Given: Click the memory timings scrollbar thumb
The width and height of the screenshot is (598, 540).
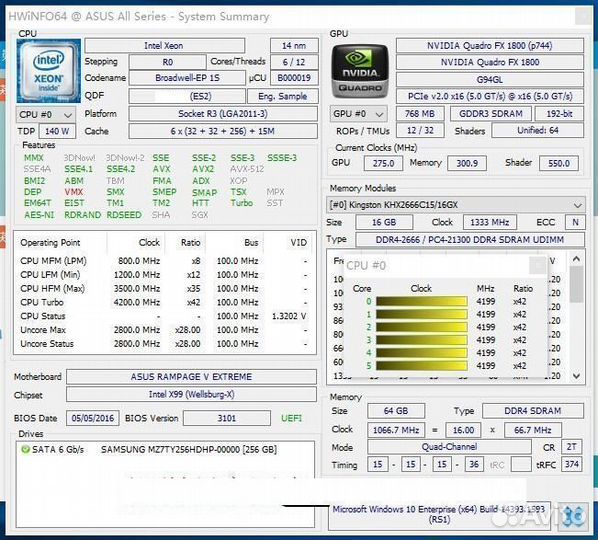Looking at the screenshot, I should tap(577, 284).
